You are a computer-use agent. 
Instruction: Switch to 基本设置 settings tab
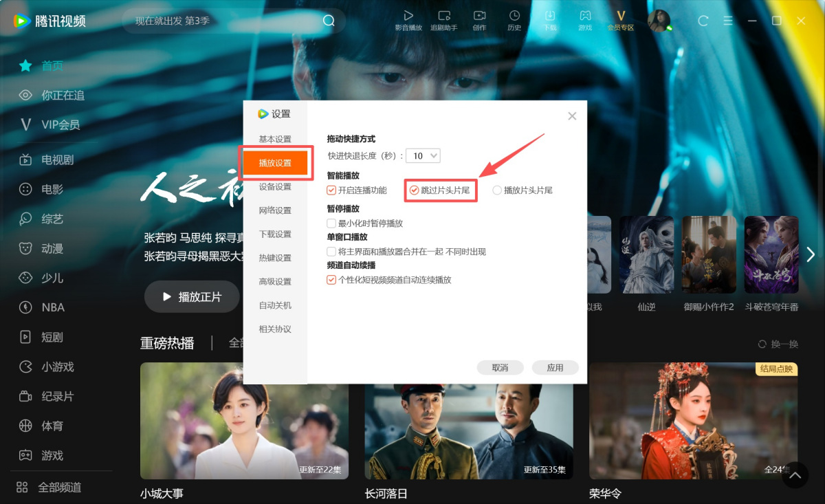click(x=275, y=140)
